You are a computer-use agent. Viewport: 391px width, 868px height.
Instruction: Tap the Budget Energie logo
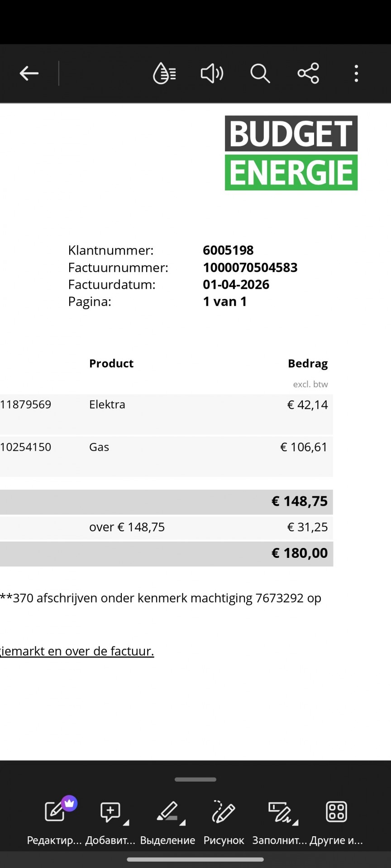click(291, 153)
